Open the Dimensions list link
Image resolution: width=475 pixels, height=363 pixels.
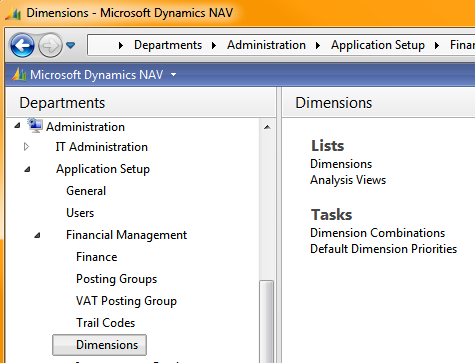(x=341, y=164)
